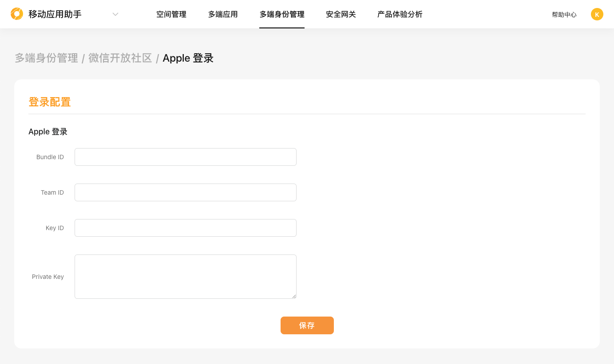Image resolution: width=614 pixels, height=364 pixels.
Task: Open the 空间管理 tab
Action: (171, 14)
